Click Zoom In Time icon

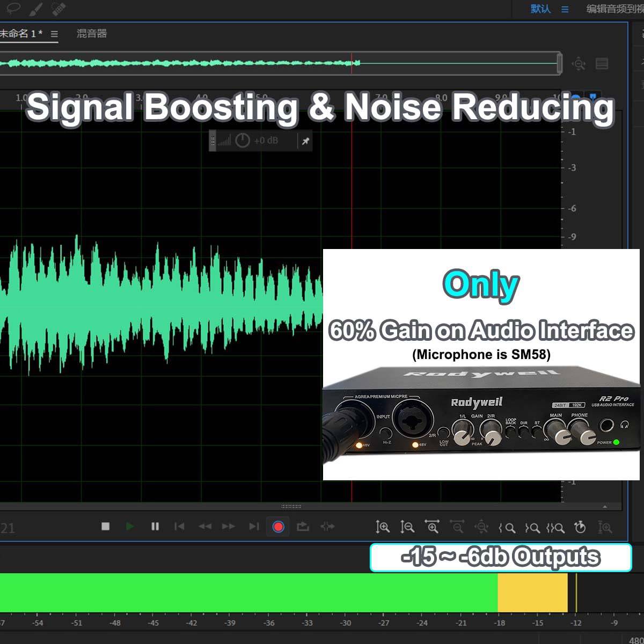(432, 528)
